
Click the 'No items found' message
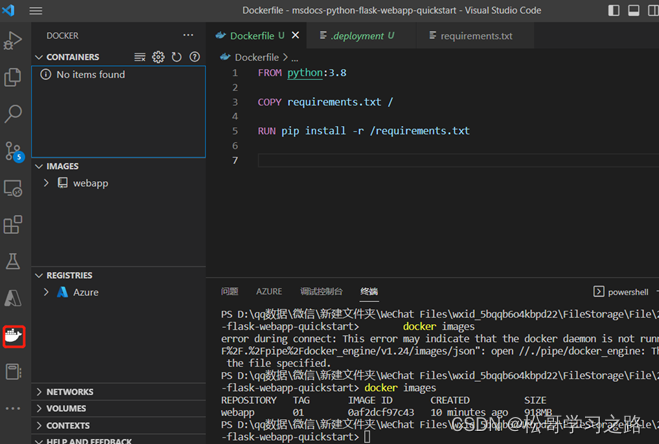[x=91, y=74]
